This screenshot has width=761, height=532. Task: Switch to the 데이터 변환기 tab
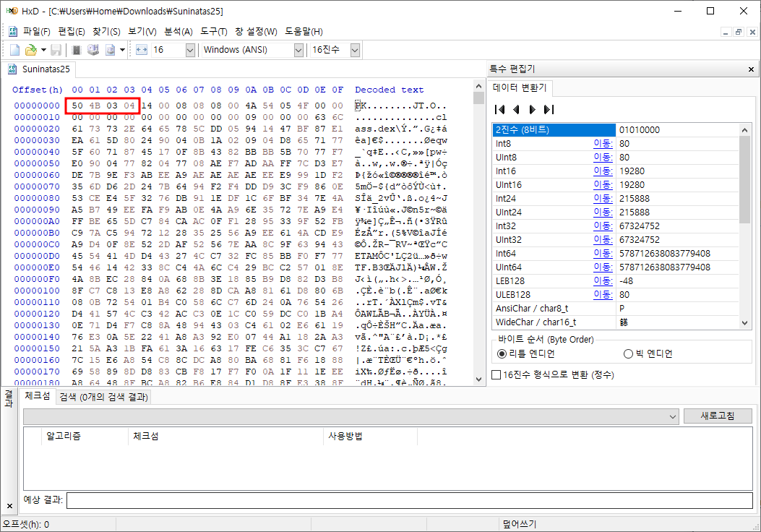tap(520, 87)
